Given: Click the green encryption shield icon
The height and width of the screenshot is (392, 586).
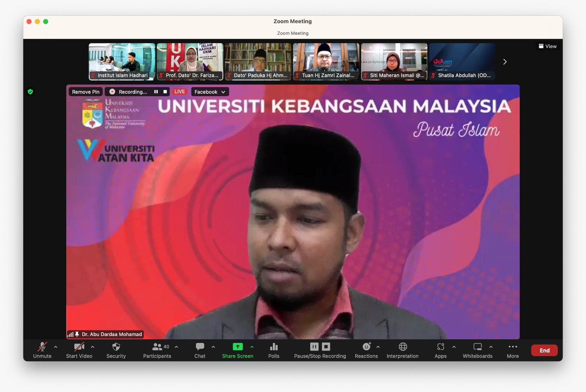Looking at the screenshot, I should coord(30,92).
